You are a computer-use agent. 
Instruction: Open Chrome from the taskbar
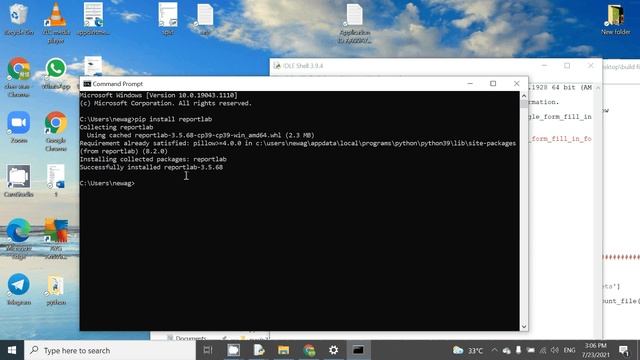click(309, 350)
